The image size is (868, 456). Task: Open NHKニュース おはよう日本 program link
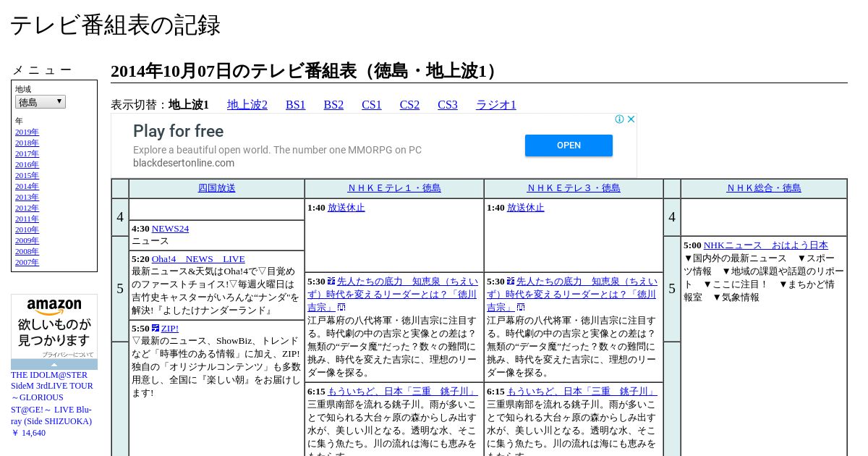[x=766, y=245]
